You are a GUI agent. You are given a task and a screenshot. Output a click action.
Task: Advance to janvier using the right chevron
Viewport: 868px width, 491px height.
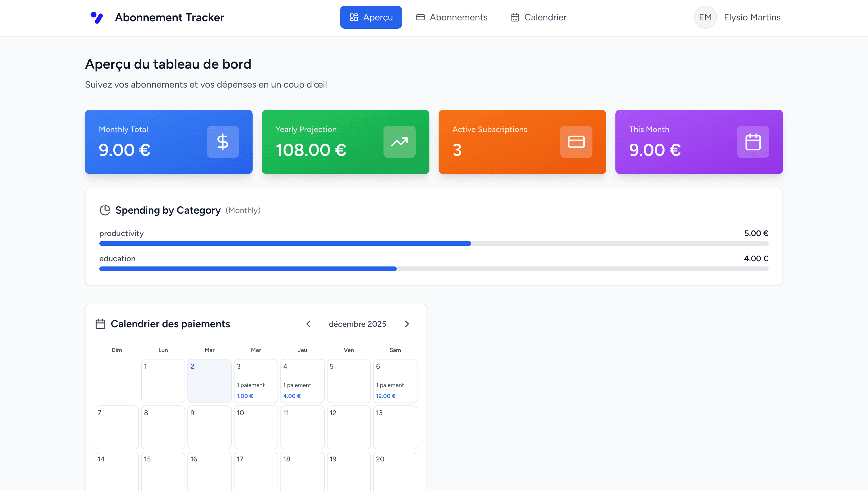(407, 324)
